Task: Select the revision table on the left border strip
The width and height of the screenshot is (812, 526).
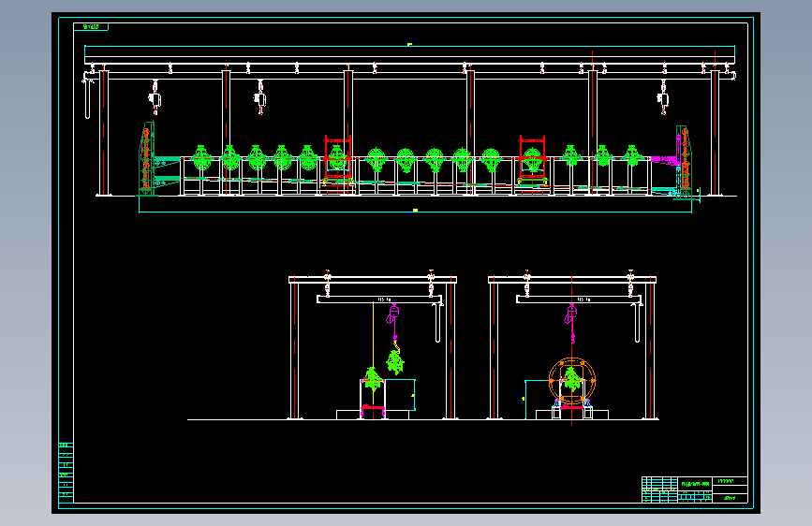Action: (66, 473)
